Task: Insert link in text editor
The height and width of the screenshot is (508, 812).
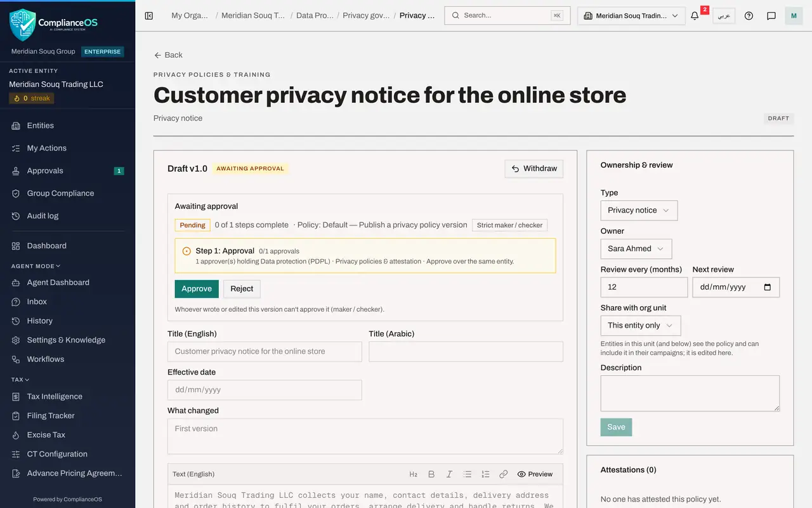Action: coord(504,474)
